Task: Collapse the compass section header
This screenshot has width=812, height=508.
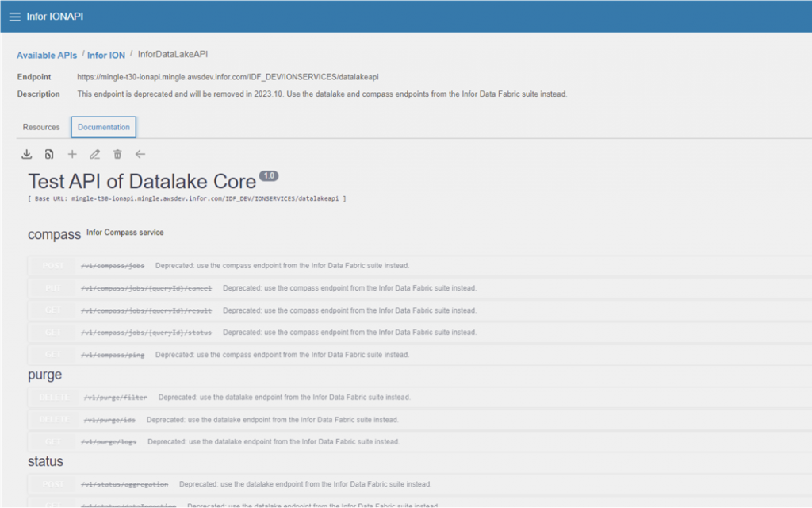Action: pos(55,234)
